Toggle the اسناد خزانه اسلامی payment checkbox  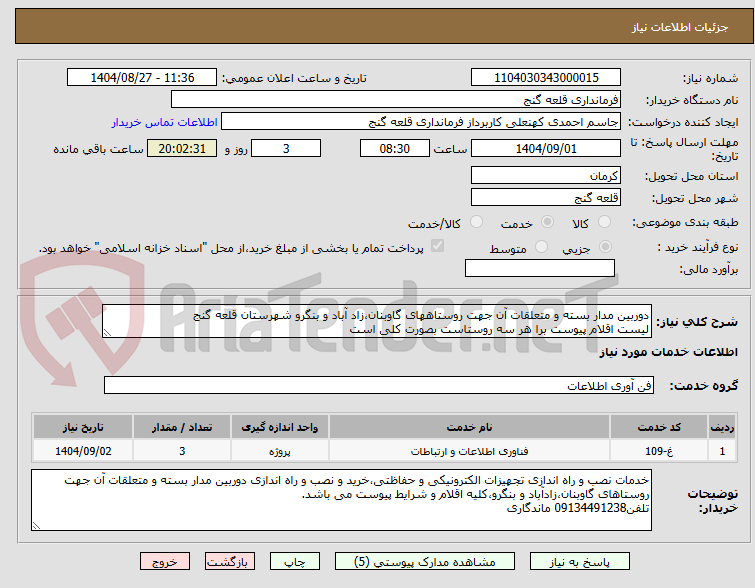click(437, 246)
